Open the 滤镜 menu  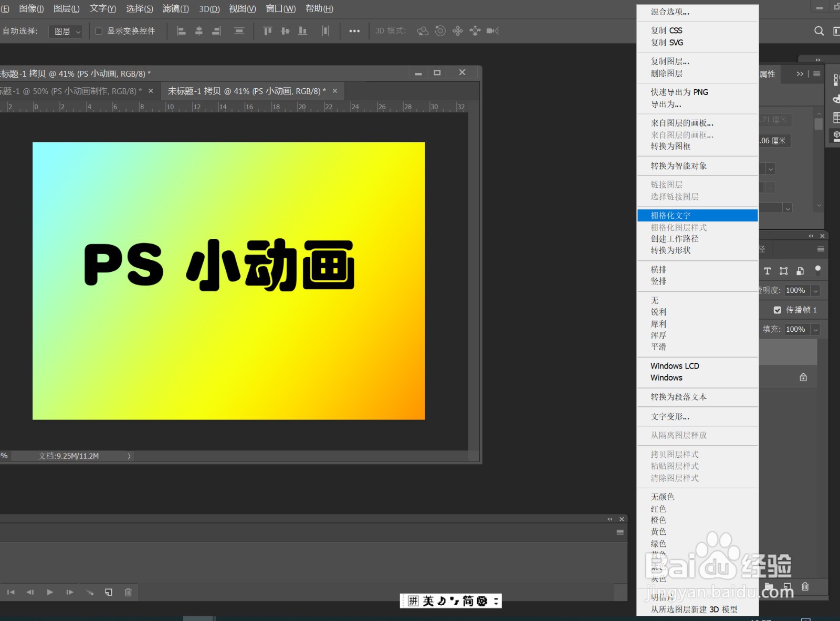[x=175, y=8]
